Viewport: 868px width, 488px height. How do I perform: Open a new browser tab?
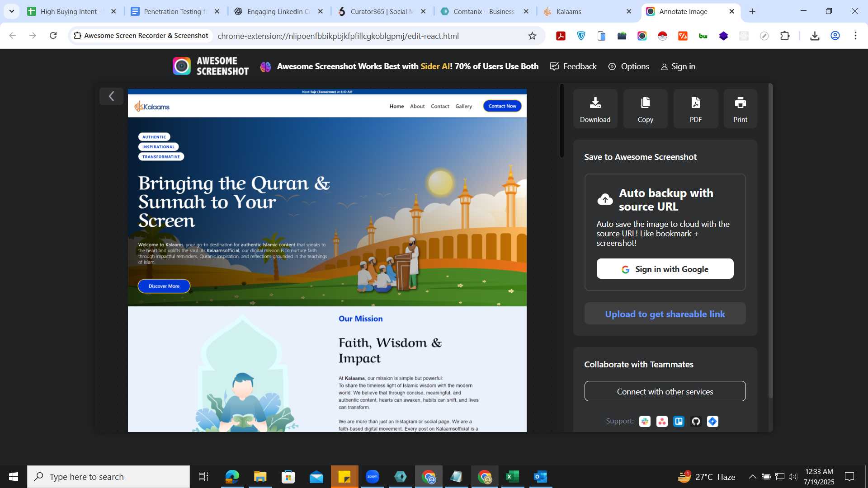752,12
